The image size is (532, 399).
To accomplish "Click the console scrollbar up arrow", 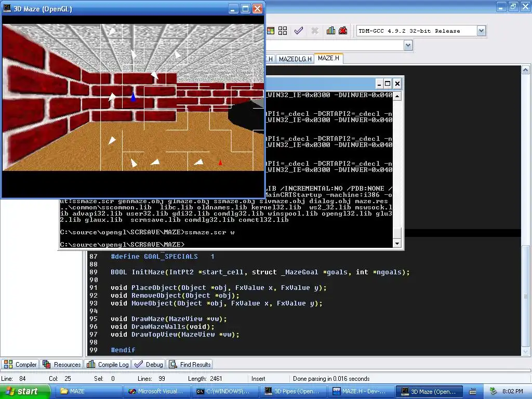I will (397, 96).
